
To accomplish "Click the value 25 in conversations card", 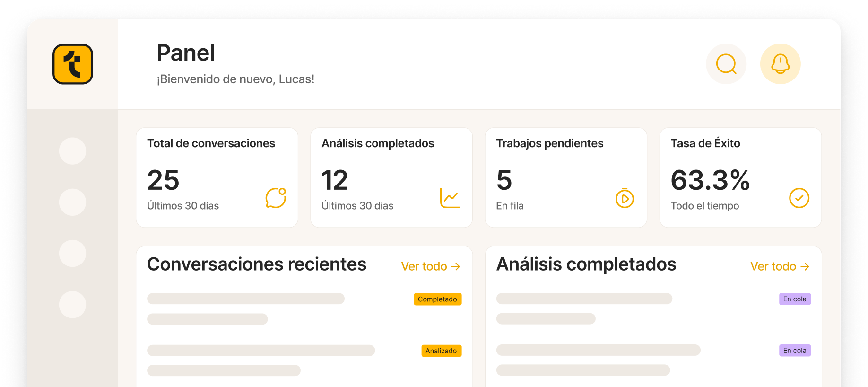I will pos(163,180).
